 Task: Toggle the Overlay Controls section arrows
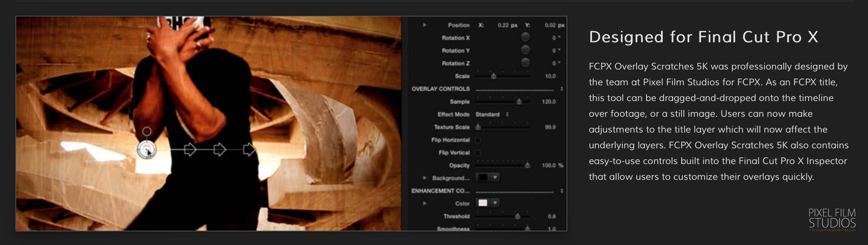click(x=562, y=89)
